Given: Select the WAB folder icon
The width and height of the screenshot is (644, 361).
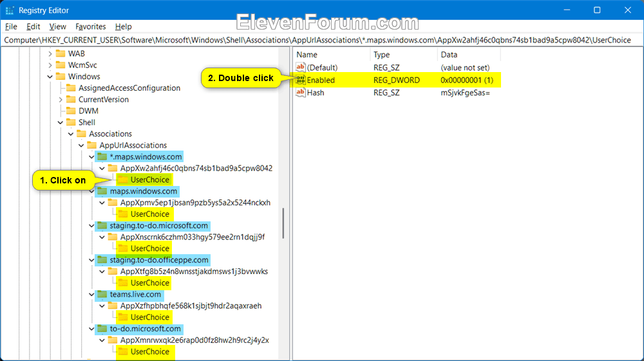Looking at the screenshot, I should click(61, 54).
